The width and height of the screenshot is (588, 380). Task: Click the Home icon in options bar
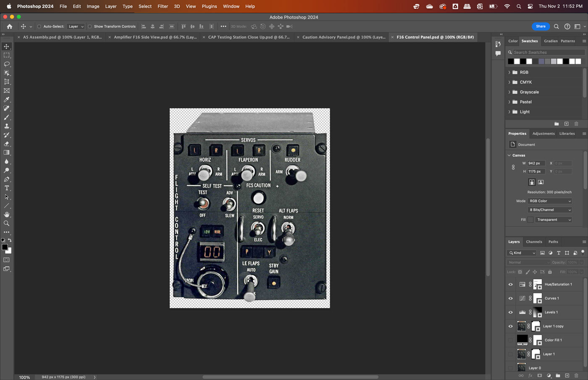10,26
